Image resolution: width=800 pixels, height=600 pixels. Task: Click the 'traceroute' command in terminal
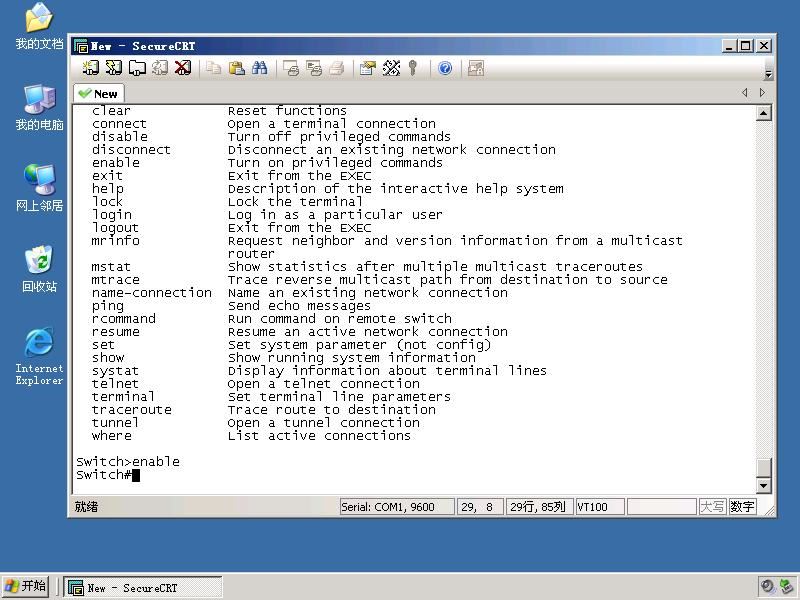(x=132, y=410)
